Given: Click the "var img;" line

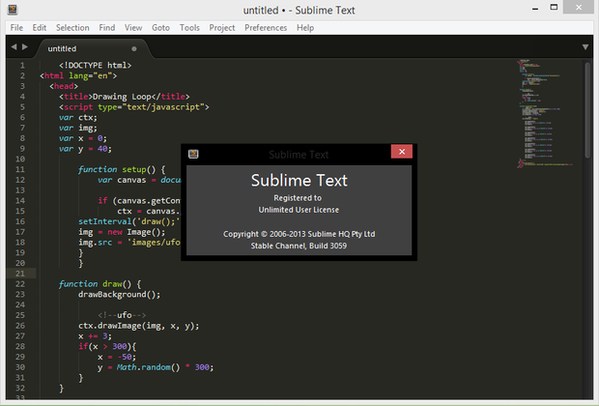Looking at the screenshot, I should 78,128.
